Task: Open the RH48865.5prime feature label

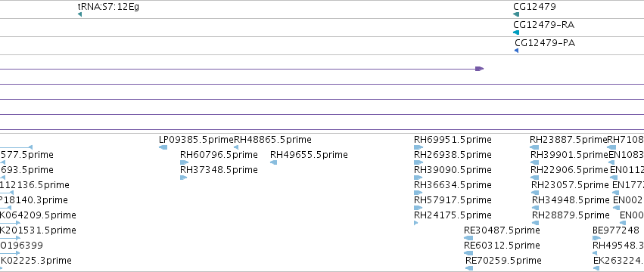Action: [272, 140]
